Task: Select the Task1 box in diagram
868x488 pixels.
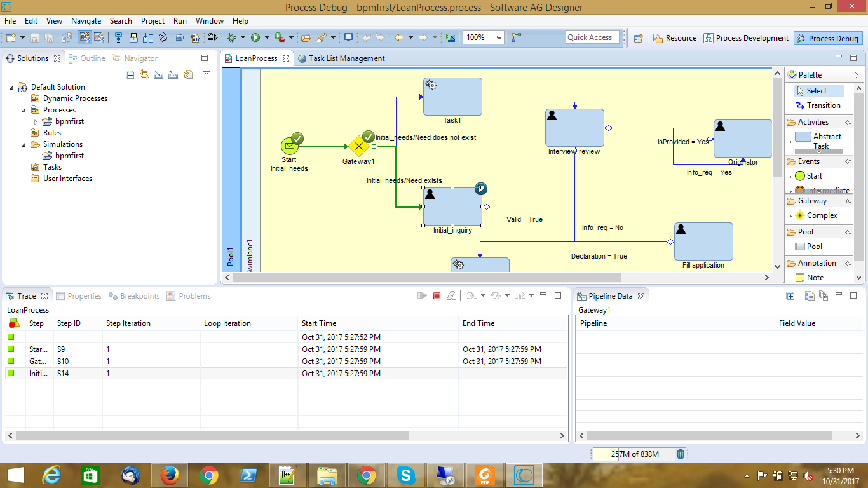Action: point(452,97)
